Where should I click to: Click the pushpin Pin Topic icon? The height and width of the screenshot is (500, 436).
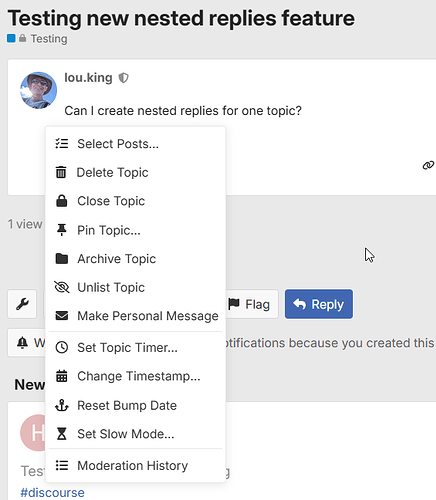coord(62,230)
